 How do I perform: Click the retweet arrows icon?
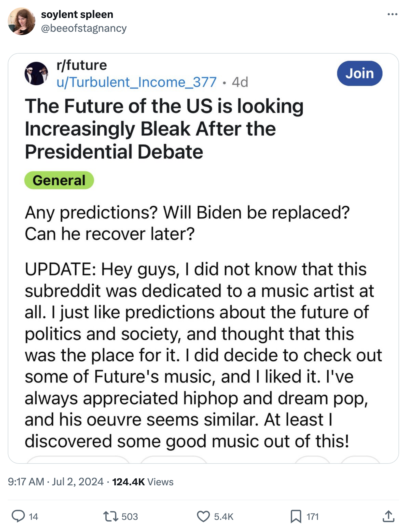pyautogui.click(x=110, y=516)
